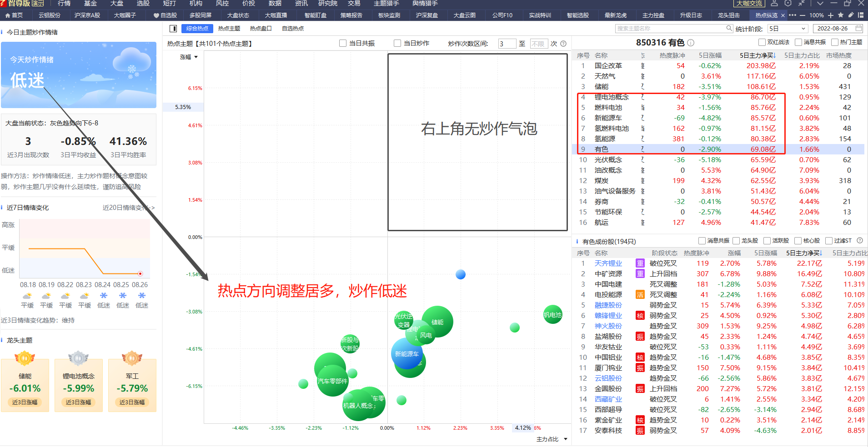The width and height of the screenshot is (868, 447).
Task: Click help icon after 过滤ST
Action: tap(860, 241)
